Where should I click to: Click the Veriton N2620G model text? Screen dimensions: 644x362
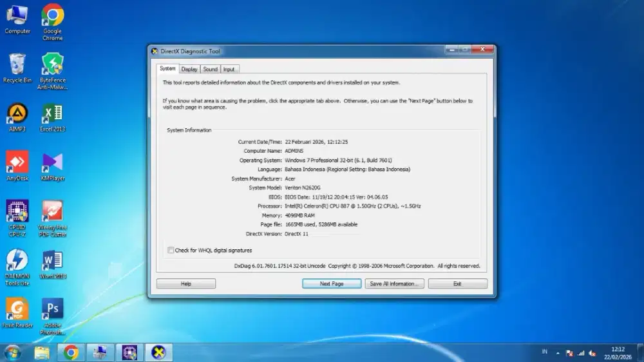[303, 188]
